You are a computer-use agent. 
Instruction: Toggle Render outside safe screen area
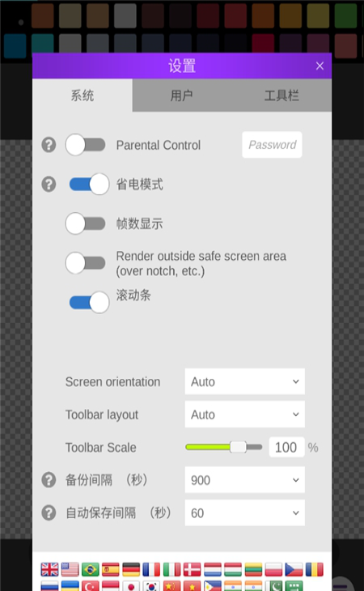86,263
